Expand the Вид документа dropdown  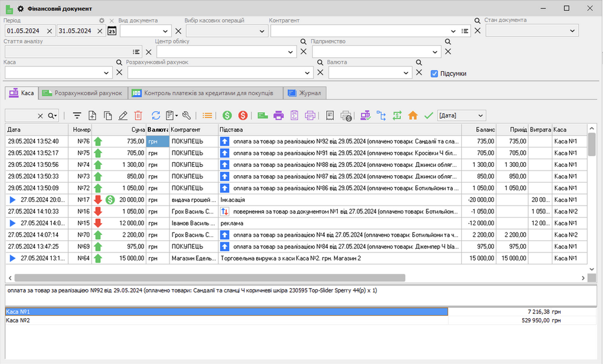[x=165, y=31]
